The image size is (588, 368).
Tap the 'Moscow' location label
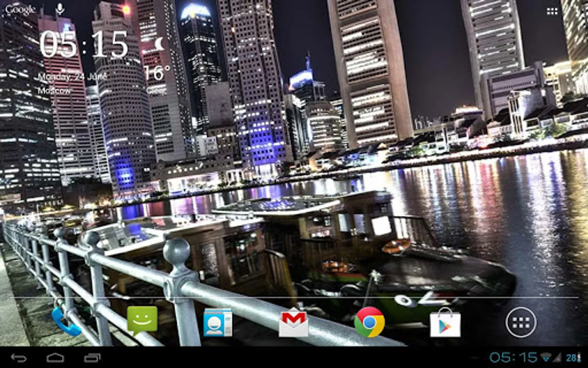(x=54, y=90)
